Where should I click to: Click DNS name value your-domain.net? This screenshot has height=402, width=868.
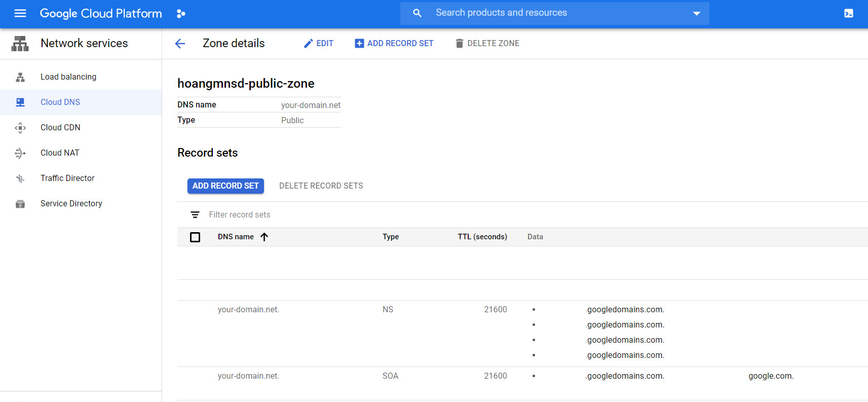(x=311, y=105)
